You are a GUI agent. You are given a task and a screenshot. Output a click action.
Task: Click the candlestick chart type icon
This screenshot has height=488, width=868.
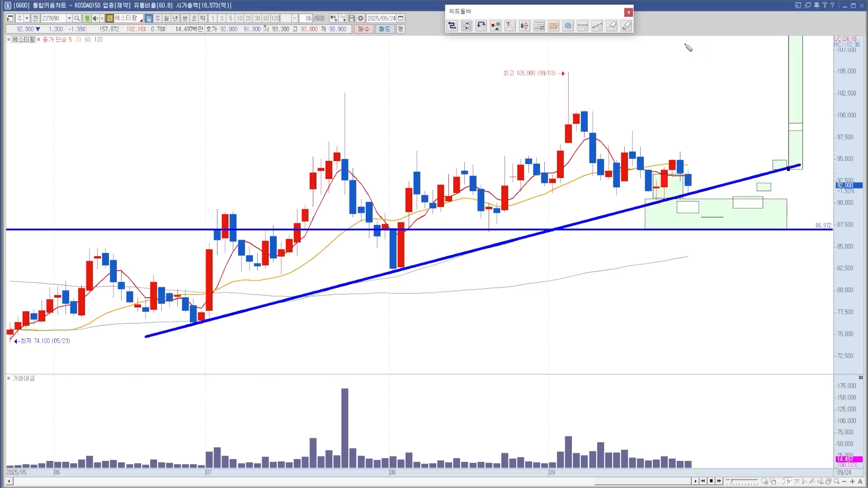[x=524, y=26]
